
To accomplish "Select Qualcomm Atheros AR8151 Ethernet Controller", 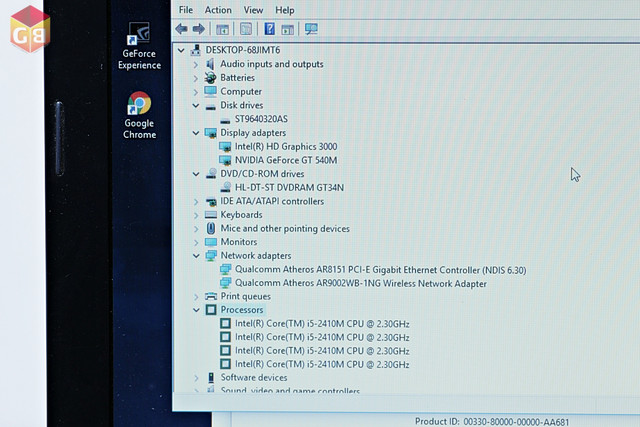I will coord(380,270).
